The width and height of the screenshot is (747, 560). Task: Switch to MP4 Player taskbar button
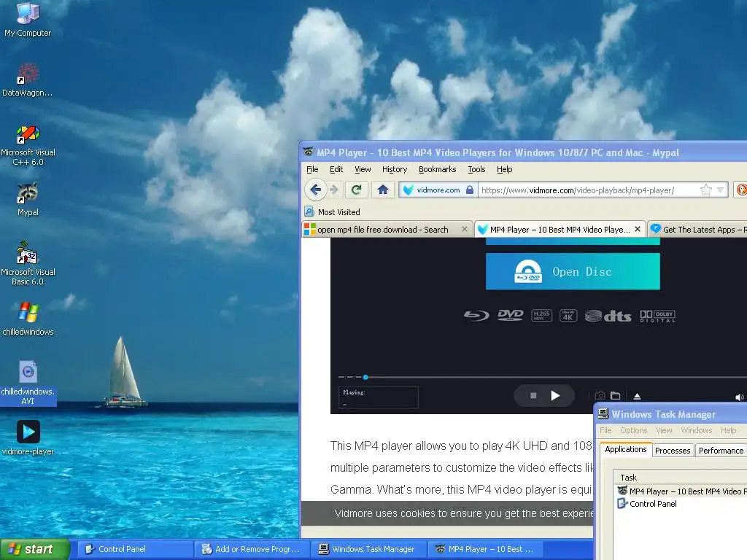coord(486,549)
